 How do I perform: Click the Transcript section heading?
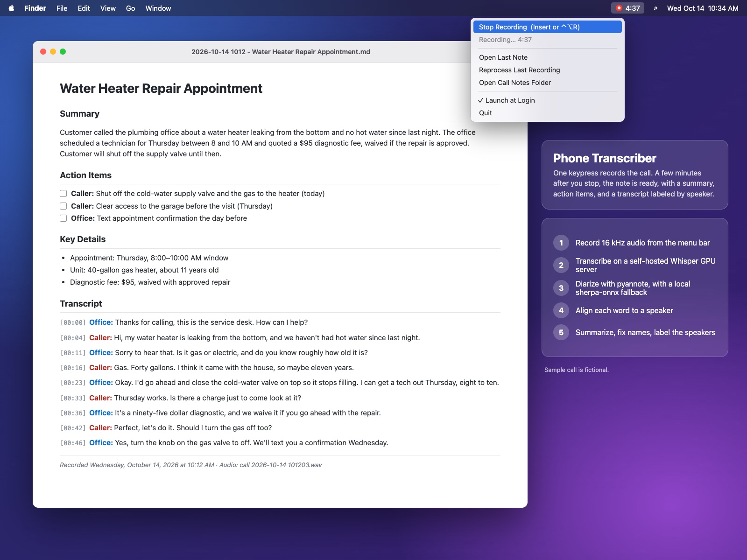[x=81, y=304]
